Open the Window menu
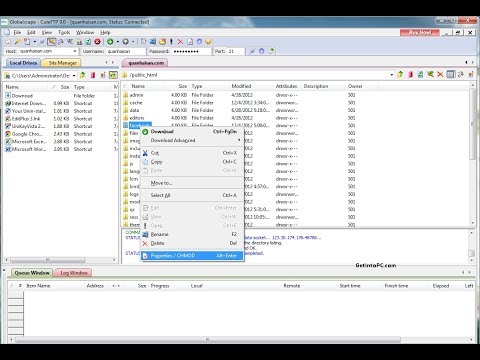Image resolution: width=480 pixels, height=360 pixels. [85, 32]
